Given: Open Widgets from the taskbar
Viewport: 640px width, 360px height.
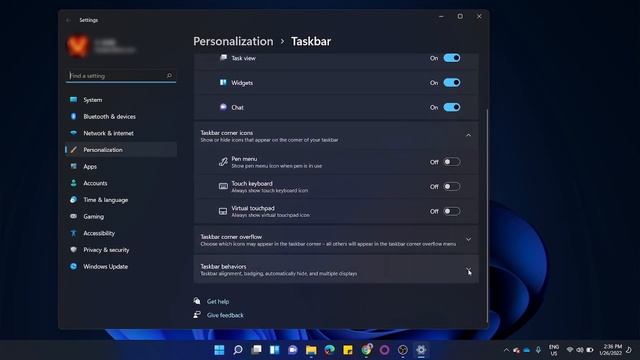Looking at the screenshot, I should 274,350.
